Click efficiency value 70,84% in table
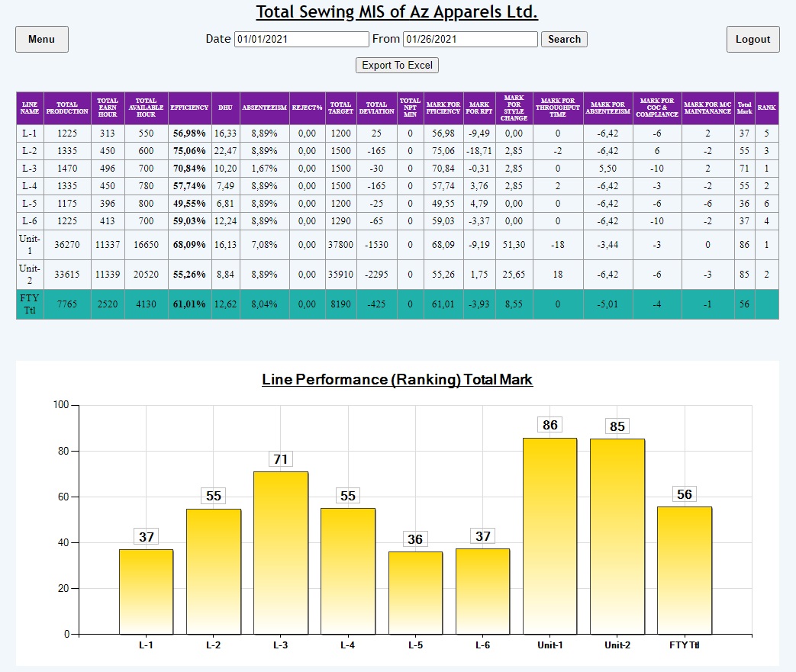Image resolution: width=796 pixels, height=672 pixels. [189, 169]
